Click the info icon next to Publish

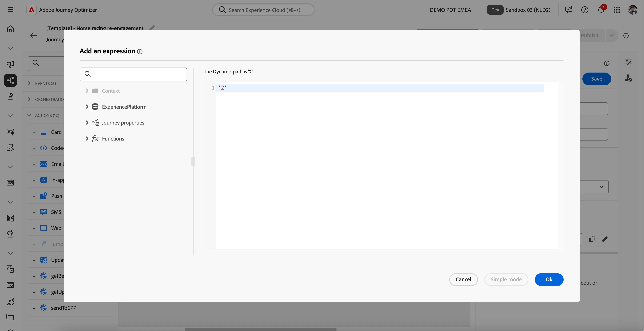626,35
